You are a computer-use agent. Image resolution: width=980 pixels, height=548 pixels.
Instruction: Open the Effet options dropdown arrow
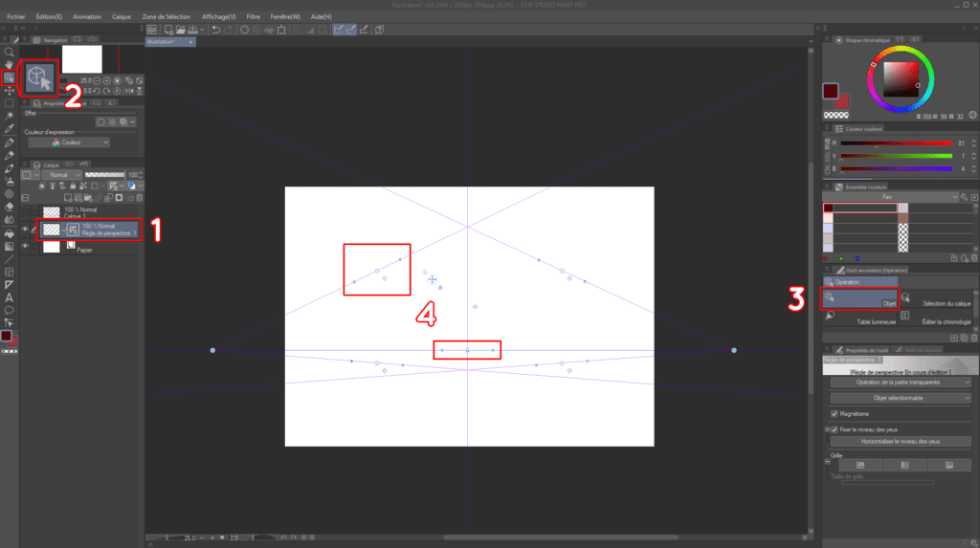click(x=132, y=121)
